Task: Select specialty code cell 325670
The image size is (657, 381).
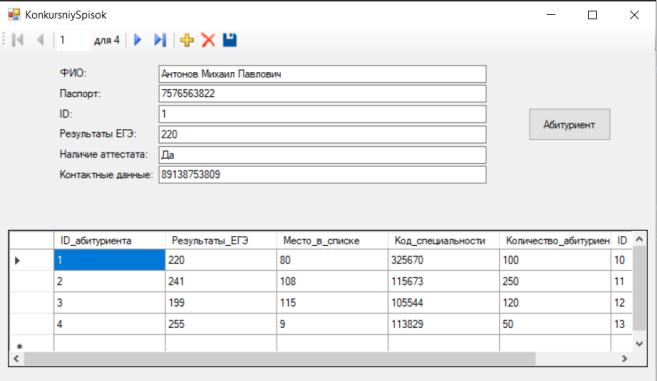Action: coord(444,260)
